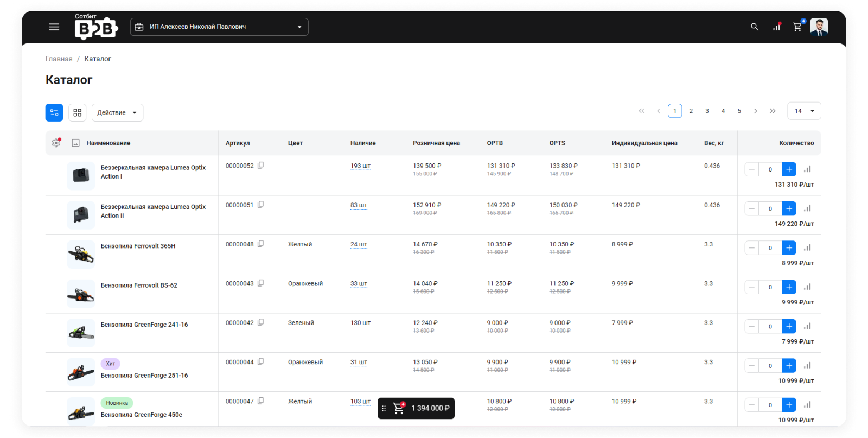Screen dimensions: 868x438
Task: Switch to the tile grid view
Action: click(78, 112)
